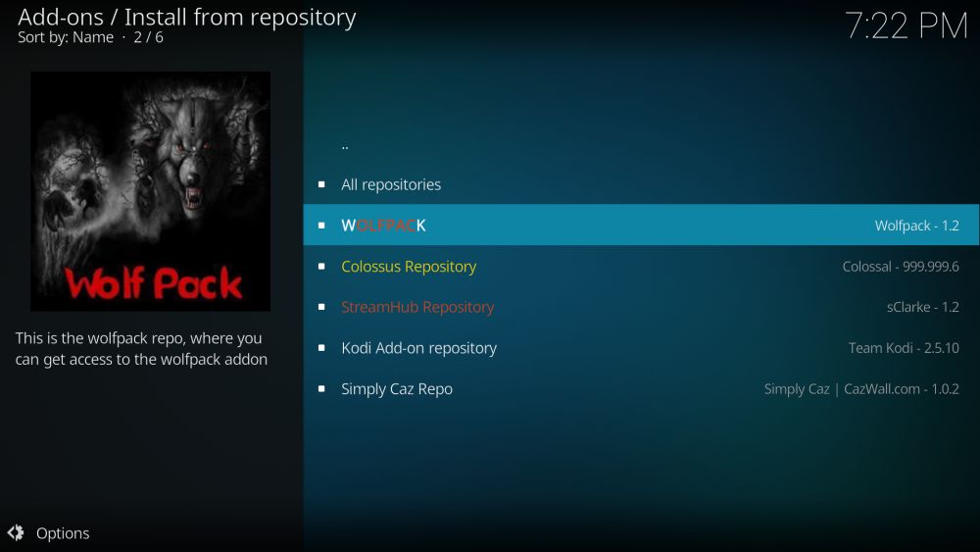Select the bullet icon beside StreamHub Repository

click(x=321, y=307)
